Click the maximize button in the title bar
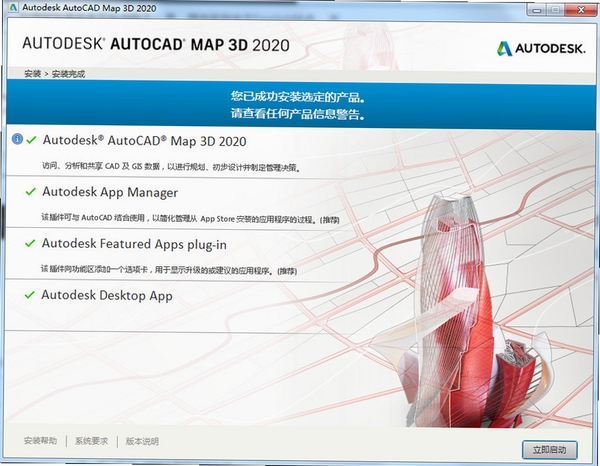 (x=556, y=10)
